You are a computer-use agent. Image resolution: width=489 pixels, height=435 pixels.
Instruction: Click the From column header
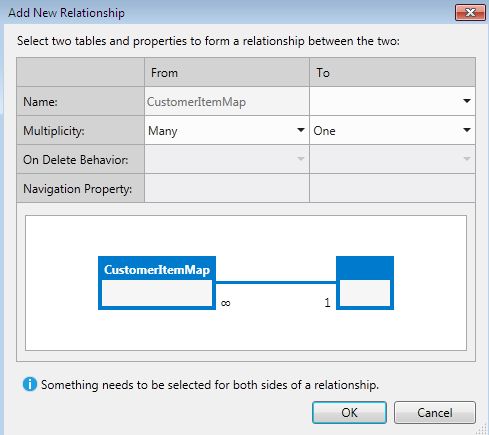pyautogui.click(x=227, y=72)
